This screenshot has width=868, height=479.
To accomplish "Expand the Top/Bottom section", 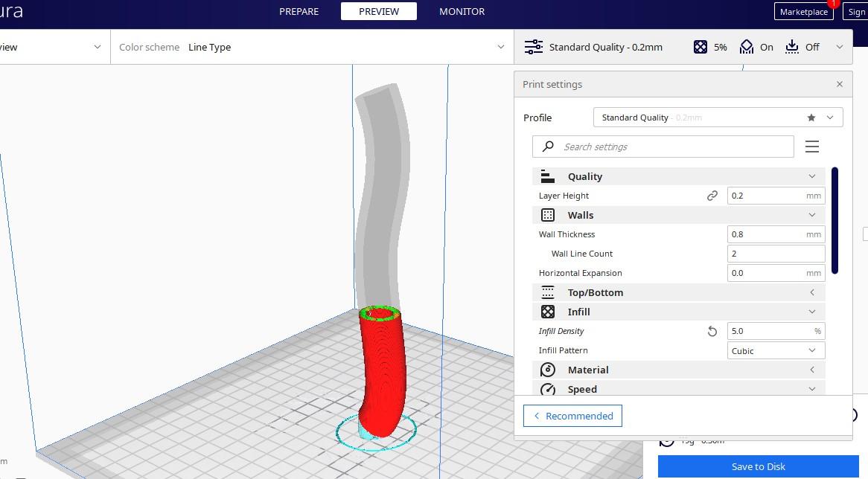I will point(811,292).
